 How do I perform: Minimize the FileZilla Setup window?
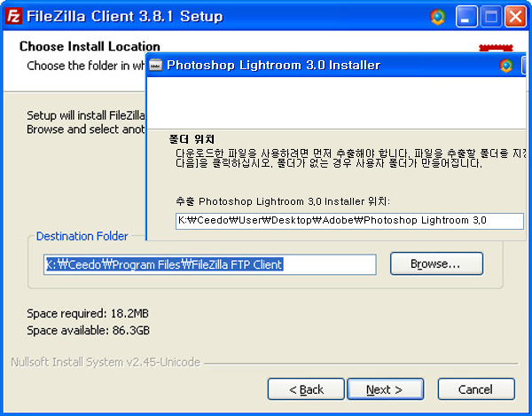pyautogui.click(x=466, y=16)
